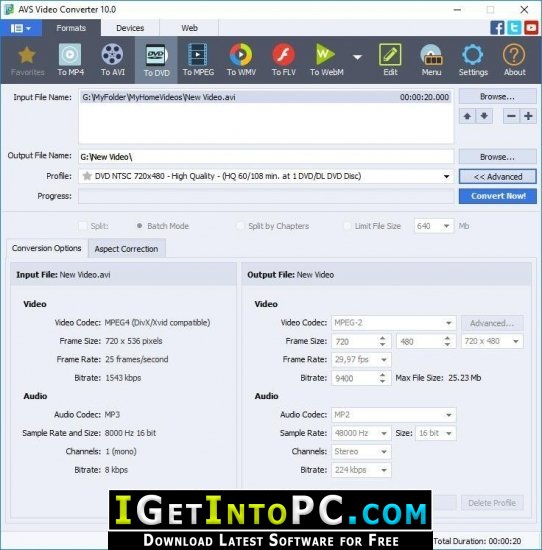The image size is (542, 550).
Task: Open the output Video Codec dropdown
Action: click(x=394, y=323)
